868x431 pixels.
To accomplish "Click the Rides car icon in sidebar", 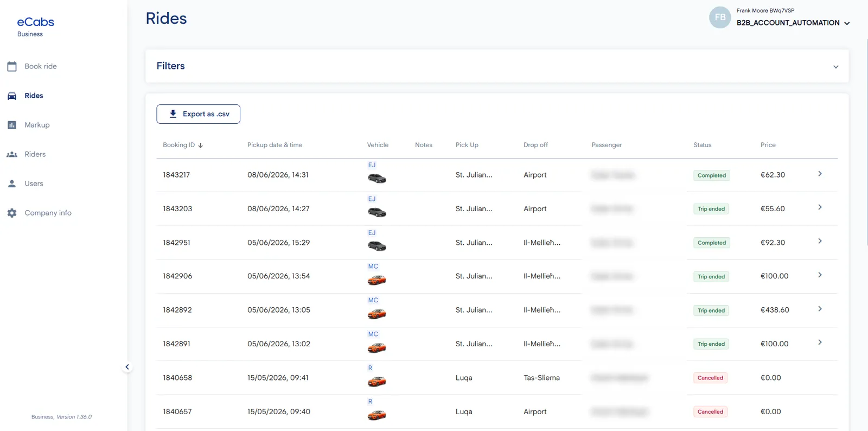I will [x=12, y=96].
